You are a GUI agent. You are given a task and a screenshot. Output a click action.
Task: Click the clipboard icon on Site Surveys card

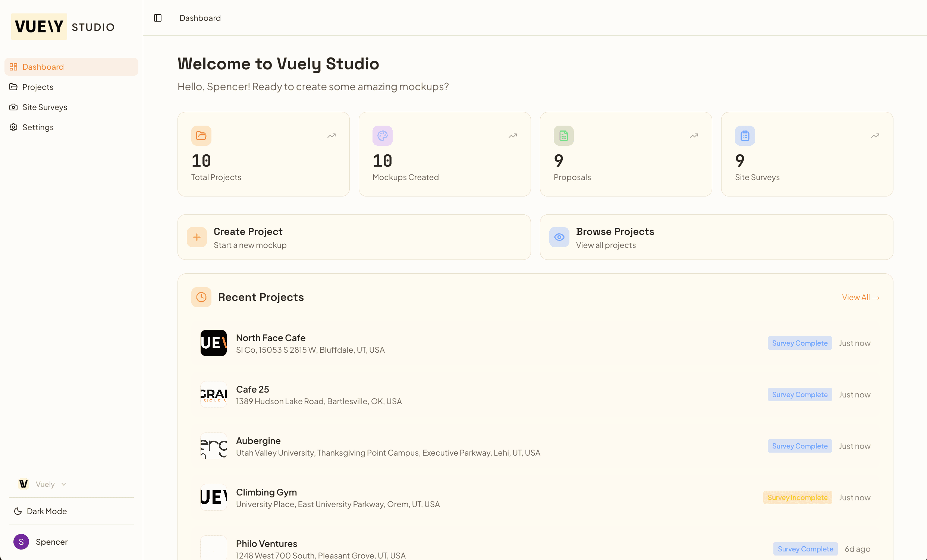click(x=745, y=135)
